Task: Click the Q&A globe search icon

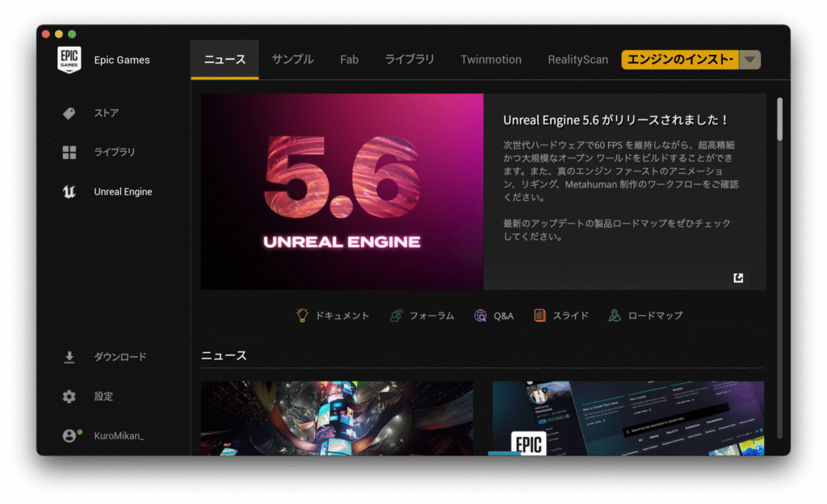Action: [x=480, y=315]
